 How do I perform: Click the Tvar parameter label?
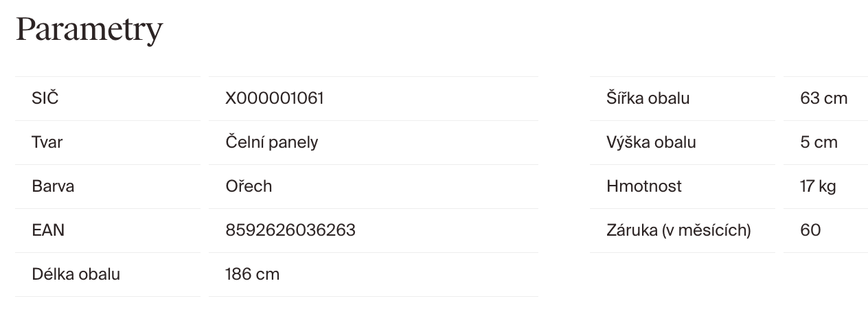click(x=47, y=142)
